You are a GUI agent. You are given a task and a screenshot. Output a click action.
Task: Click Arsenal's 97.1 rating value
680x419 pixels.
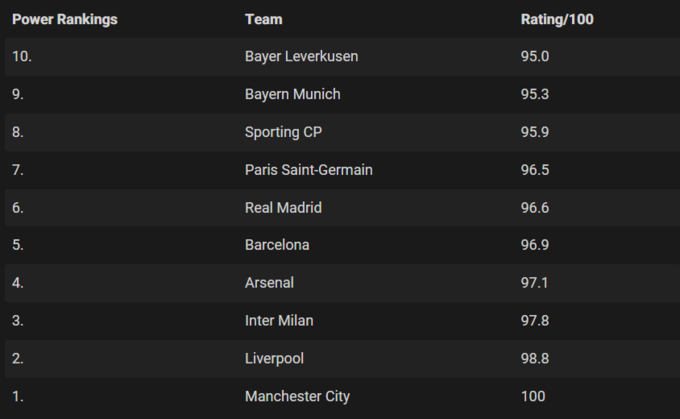coord(535,283)
